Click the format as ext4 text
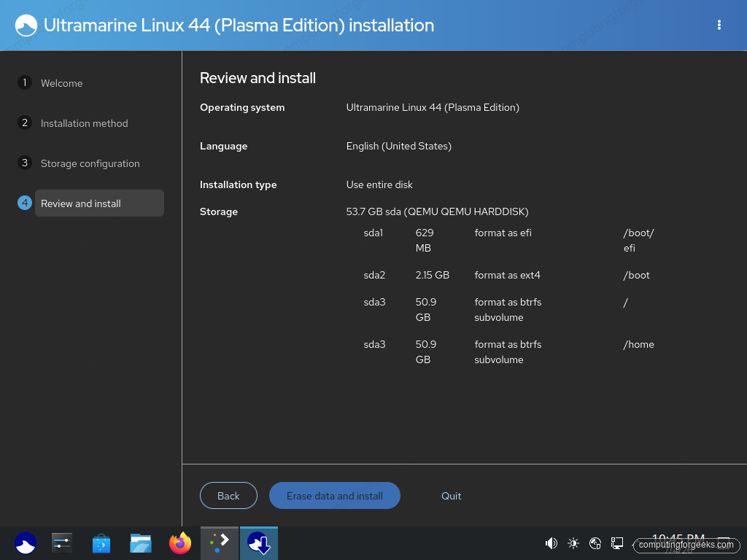The width and height of the screenshot is (747, 560). click(x=508, y=275)
